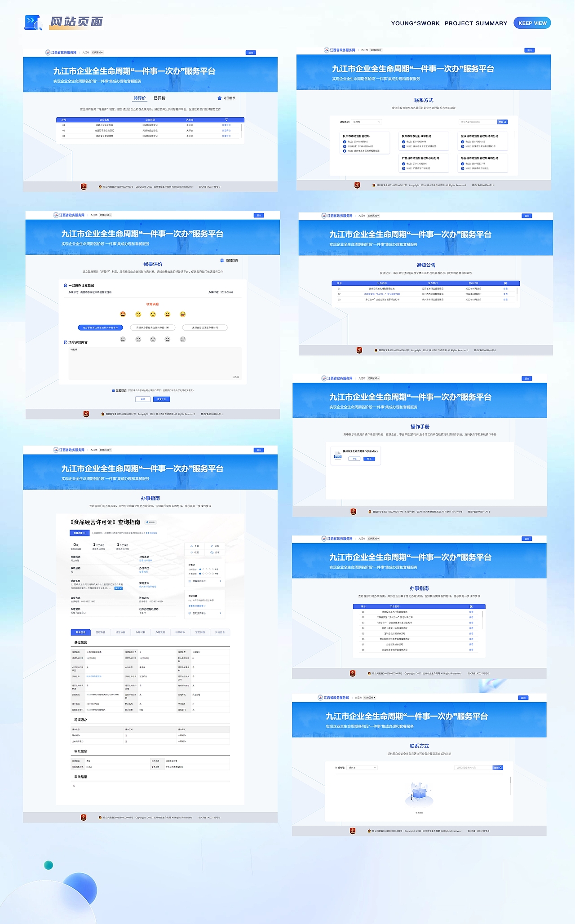Open 详细地址 dropdown on empty 联系方式 page
This screenshot has width=575, height=924.
click(362, 768)
